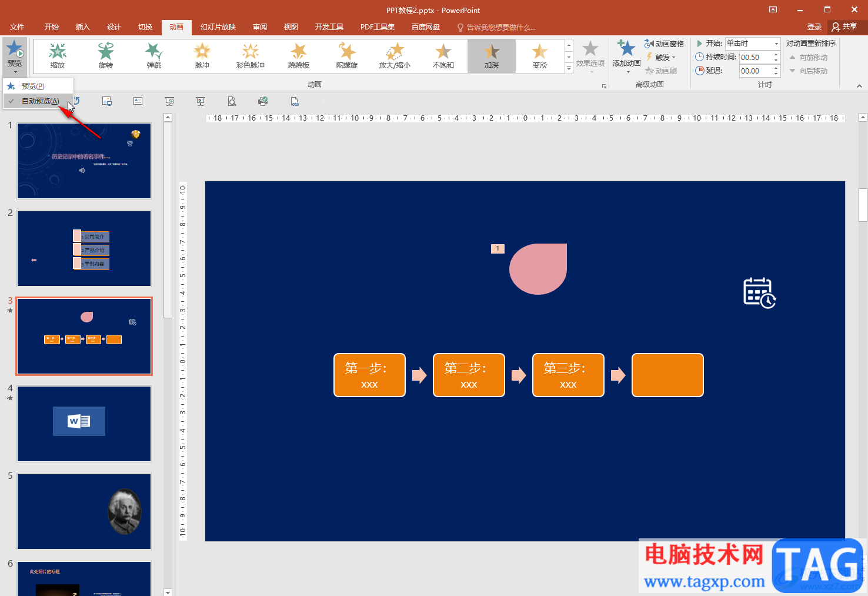Click the 持续时间 00.50 input field
Image resolution: width=868 pixels, height=596 pixels.
coord(756,57)
